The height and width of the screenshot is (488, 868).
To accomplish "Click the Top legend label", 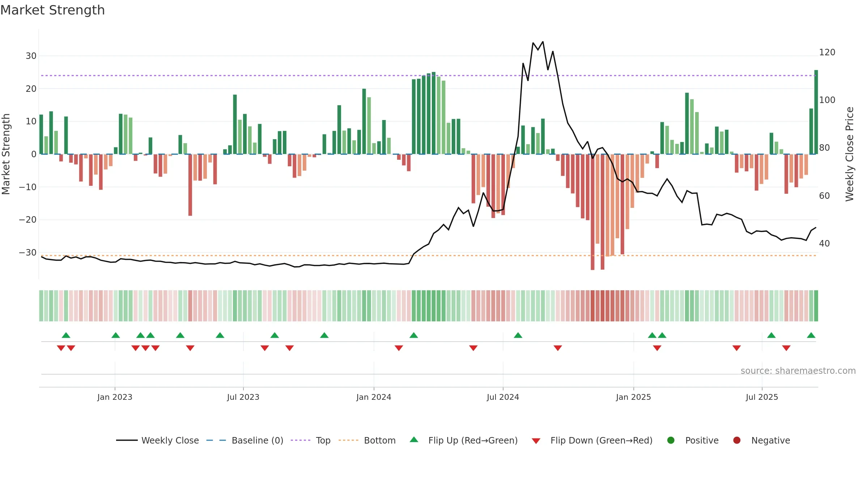I will pyautogui.click(x=323, y=440).
